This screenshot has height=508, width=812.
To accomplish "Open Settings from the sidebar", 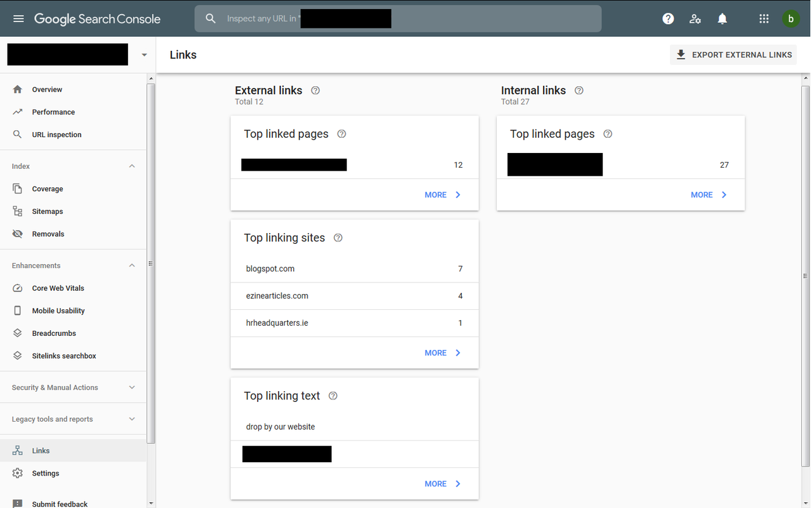I will click(x=73, y=473).
